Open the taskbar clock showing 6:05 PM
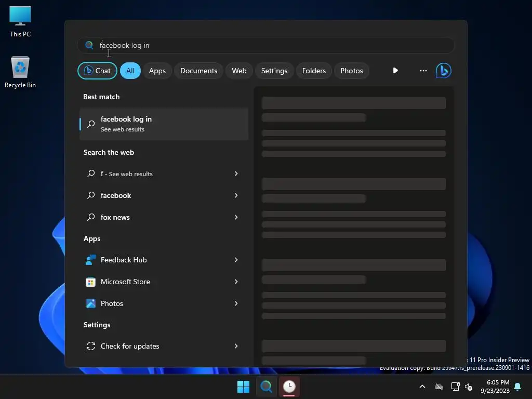The height and width of the screenshot is (399, 532). (495, 387)
